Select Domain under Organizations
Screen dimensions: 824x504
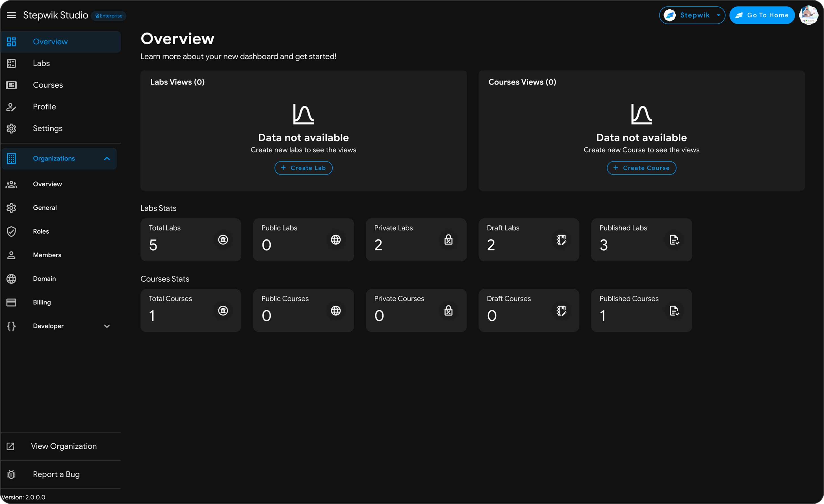[x=59, y=279]
